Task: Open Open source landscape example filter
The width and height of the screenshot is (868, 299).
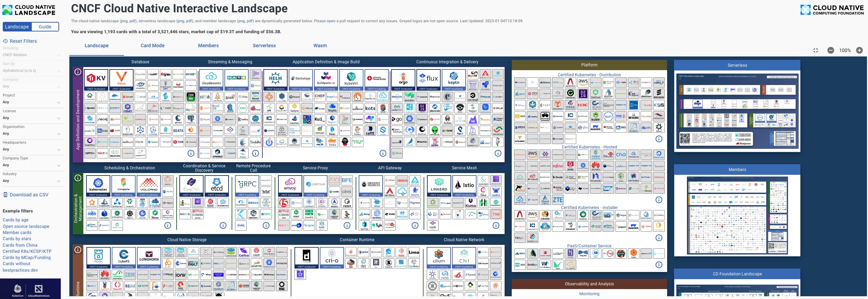Action: (x=26, y=226)
